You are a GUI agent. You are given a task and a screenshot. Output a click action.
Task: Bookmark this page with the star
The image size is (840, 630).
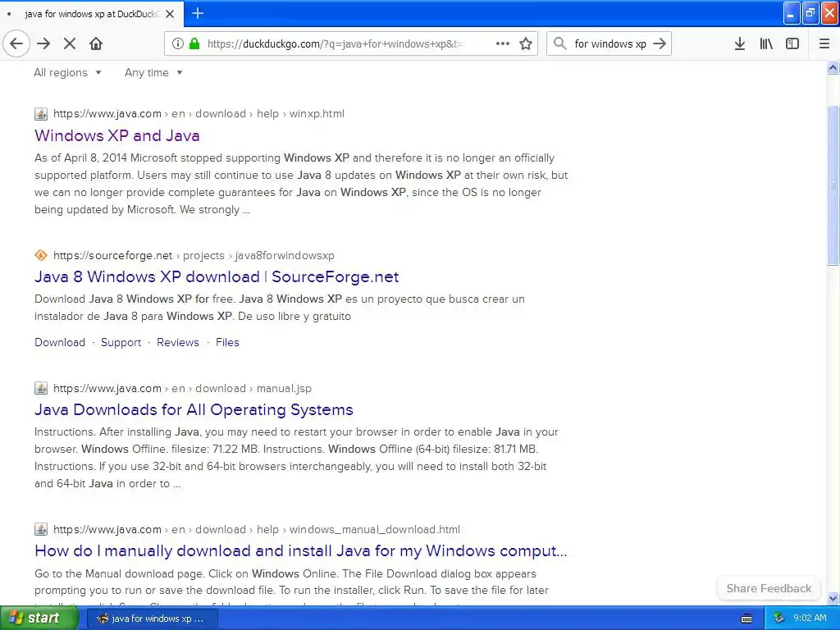[526, 43]
